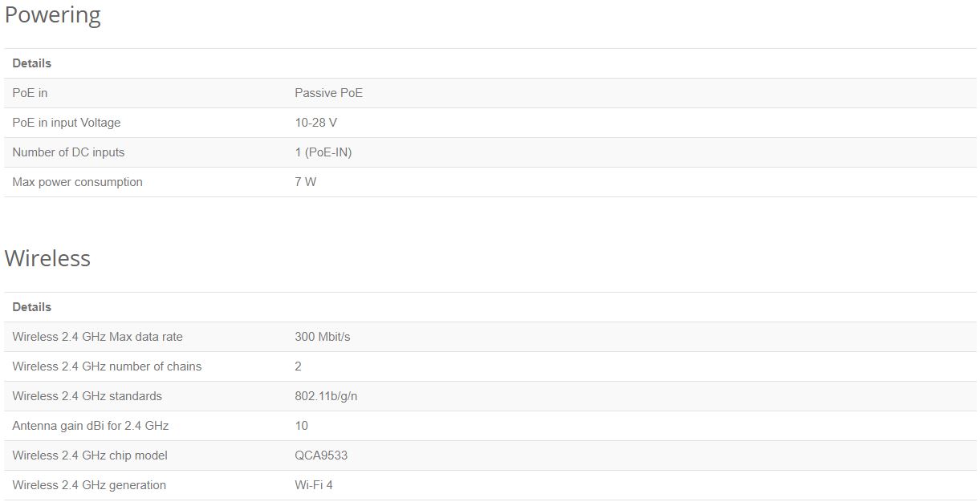Click the 7 W value

click(305, 182)
